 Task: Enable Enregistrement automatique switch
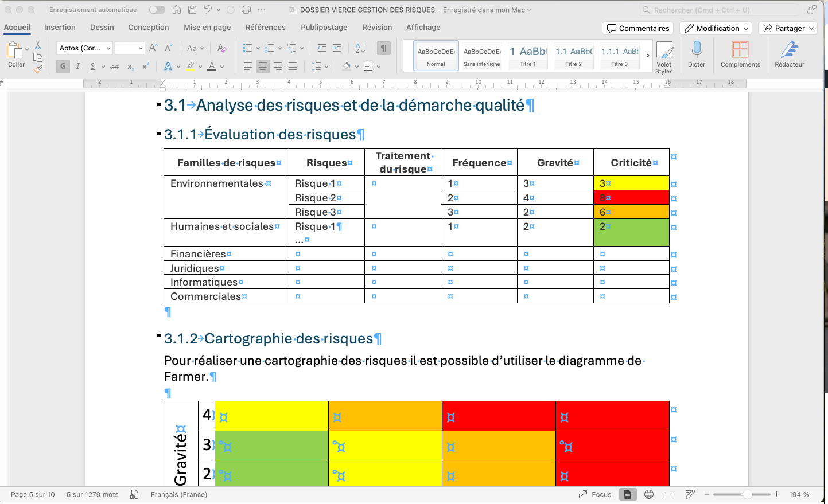156,9
